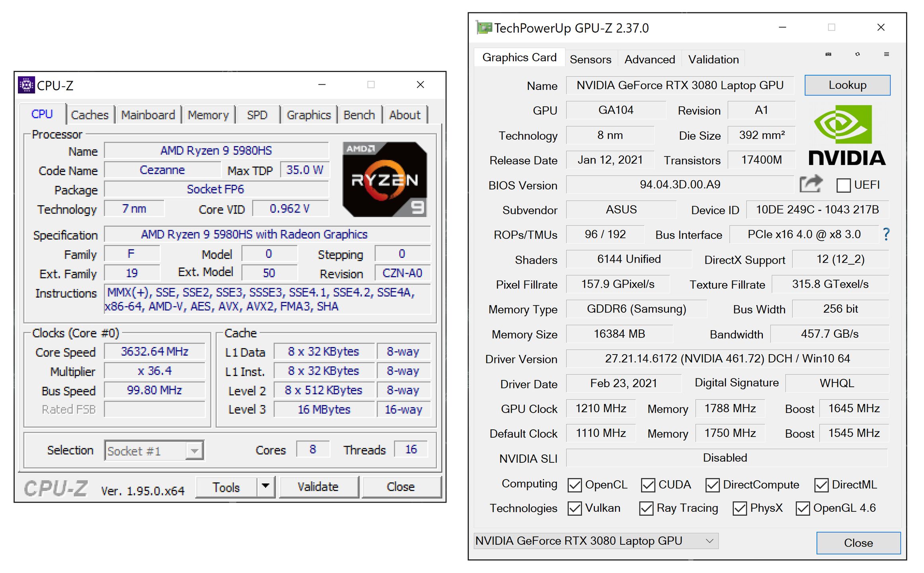Screen dimensions: 924x573
Task: Click the Threads value 16
Action: click(x=411, y=449)
